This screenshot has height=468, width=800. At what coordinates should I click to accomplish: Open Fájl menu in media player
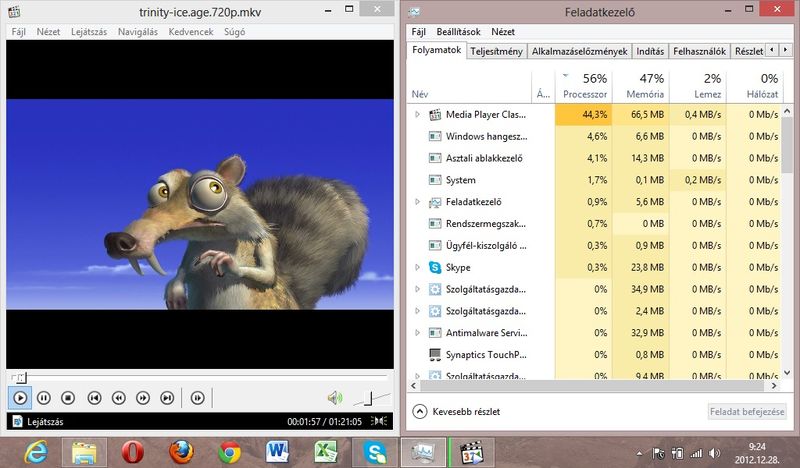18,32
